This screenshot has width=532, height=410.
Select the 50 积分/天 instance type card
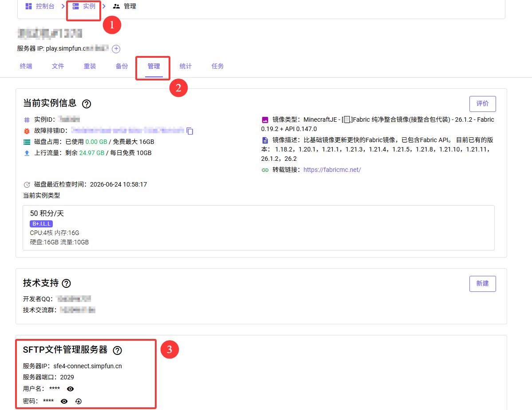[x=259, y=228]
